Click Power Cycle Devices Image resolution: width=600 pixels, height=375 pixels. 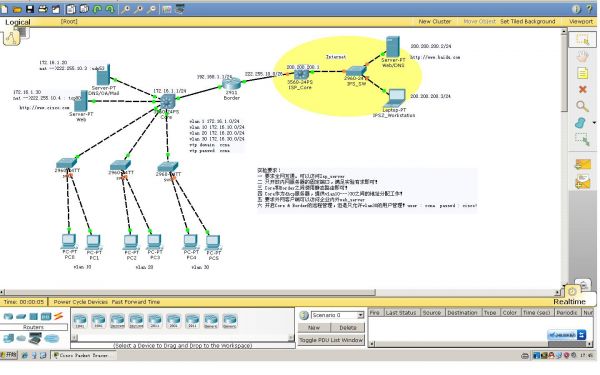click(x=81, y=302)
